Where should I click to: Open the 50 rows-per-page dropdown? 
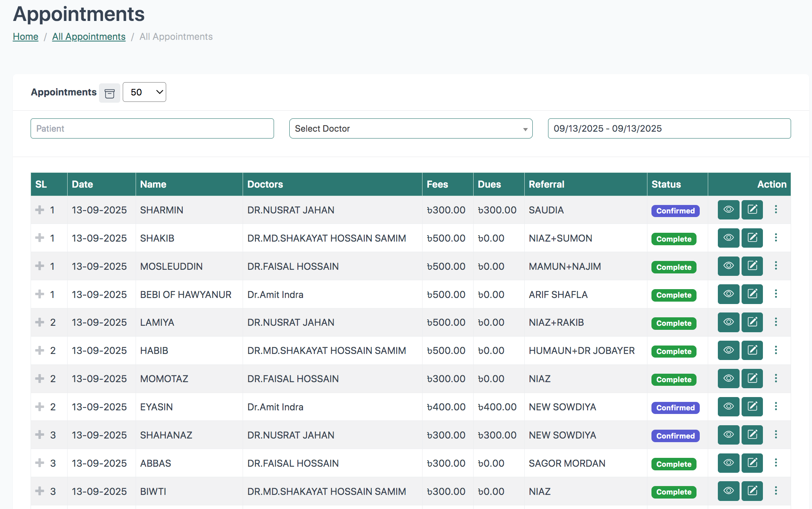[x=144, y=92]
